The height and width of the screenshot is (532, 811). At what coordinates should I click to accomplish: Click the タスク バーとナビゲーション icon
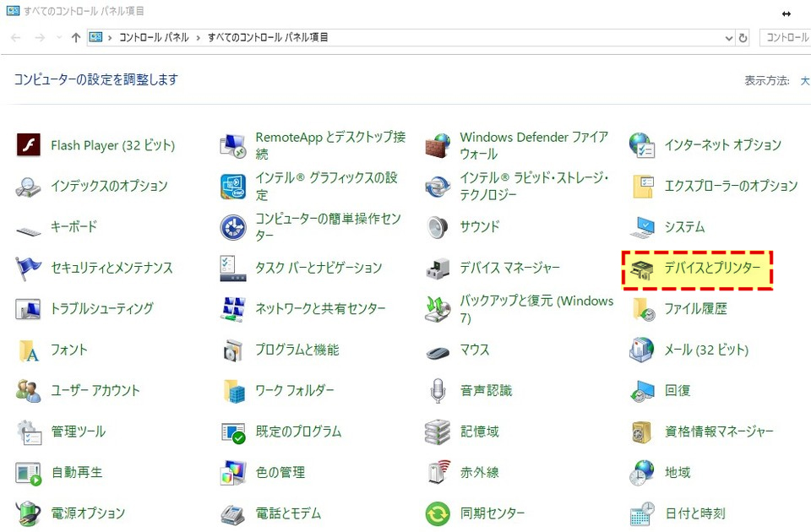click(x=233, y=268)
